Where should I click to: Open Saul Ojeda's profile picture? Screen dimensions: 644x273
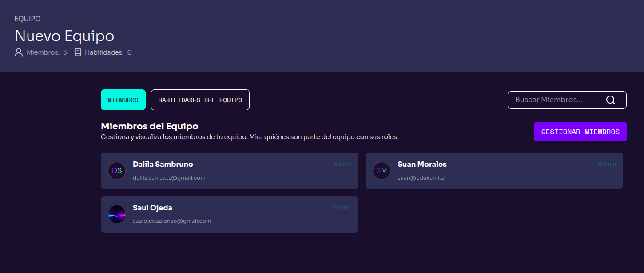(x=117, y=214)
